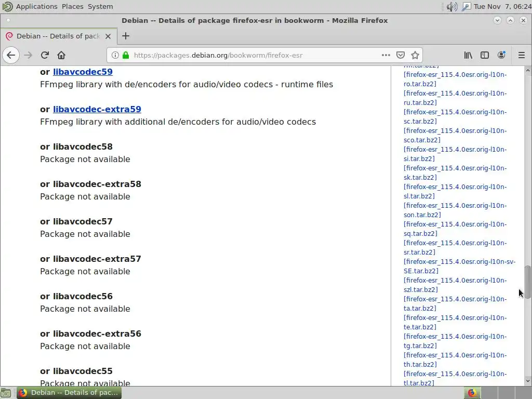532x399 pixels.
Task: Open the Library bookmarks and history
Action: [x=468, y=55]
